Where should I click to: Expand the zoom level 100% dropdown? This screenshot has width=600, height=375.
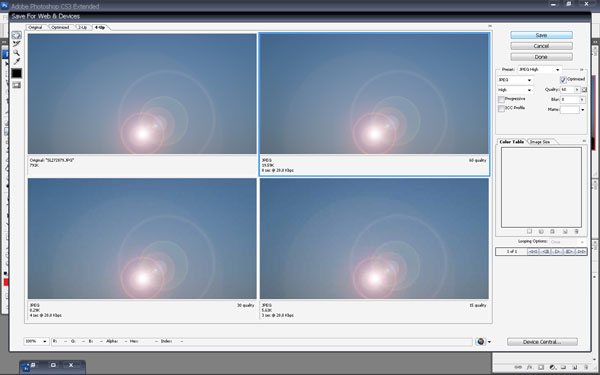coord(37,341)
